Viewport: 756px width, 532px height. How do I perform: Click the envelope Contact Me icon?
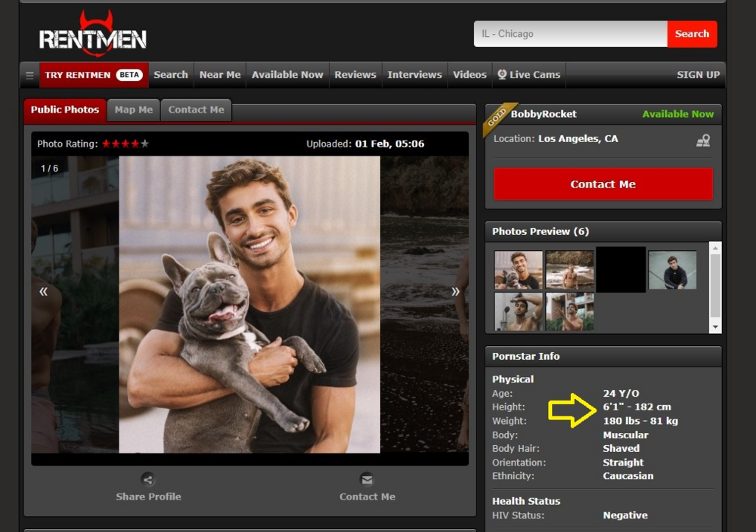[x=367, y=479]
